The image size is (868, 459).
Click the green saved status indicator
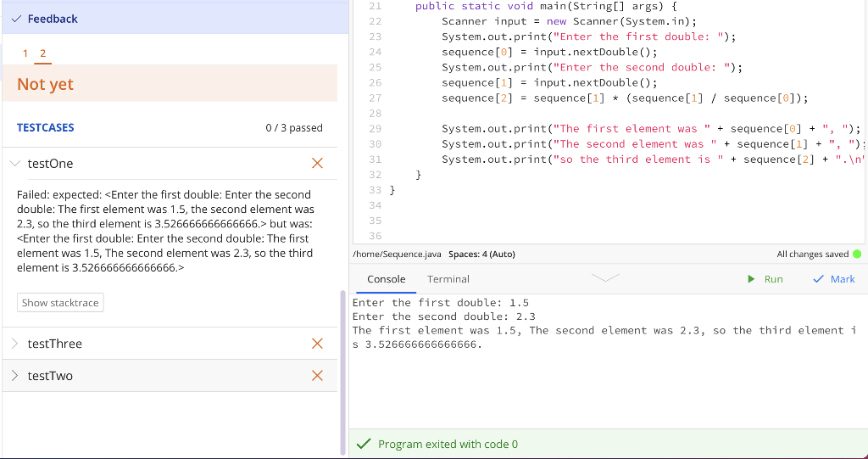tap(857, 255)
